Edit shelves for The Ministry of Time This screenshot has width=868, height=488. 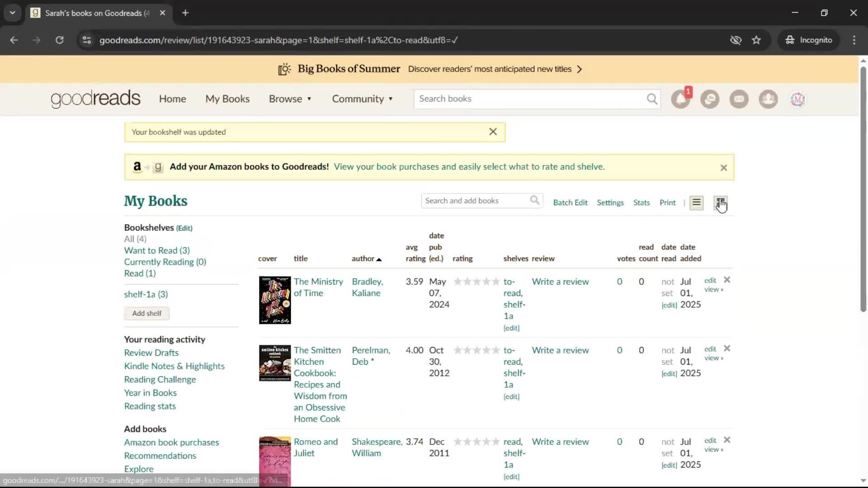[x=511, y=328]
